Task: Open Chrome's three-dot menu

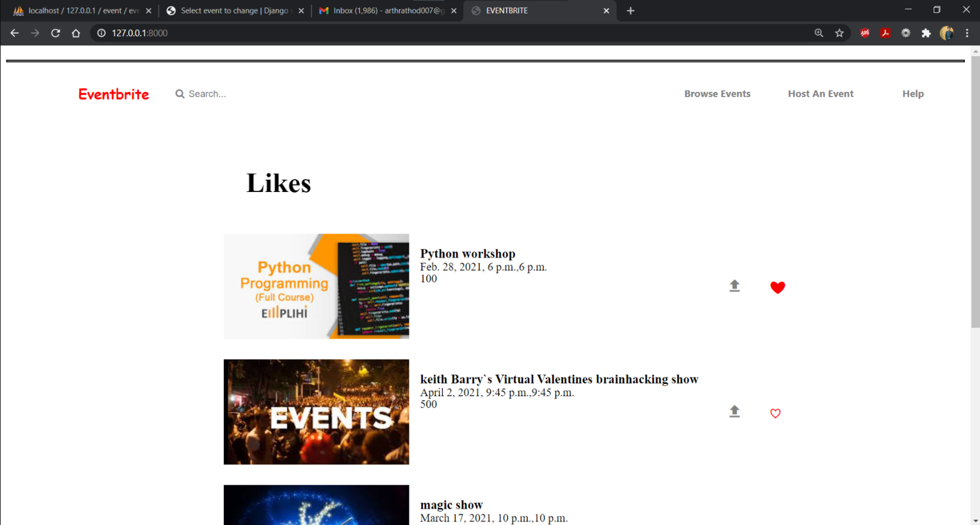Action: coord(967,33)
